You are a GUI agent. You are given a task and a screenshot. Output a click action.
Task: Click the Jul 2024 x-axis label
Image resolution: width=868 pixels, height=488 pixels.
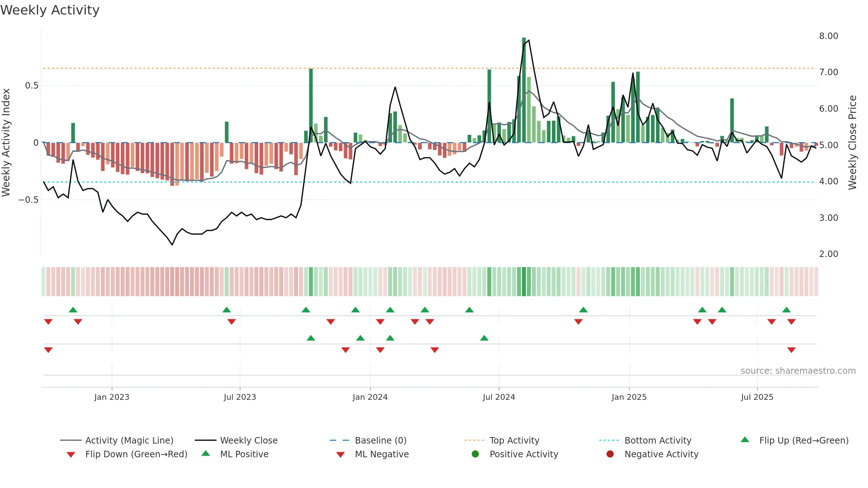[499, 397]
